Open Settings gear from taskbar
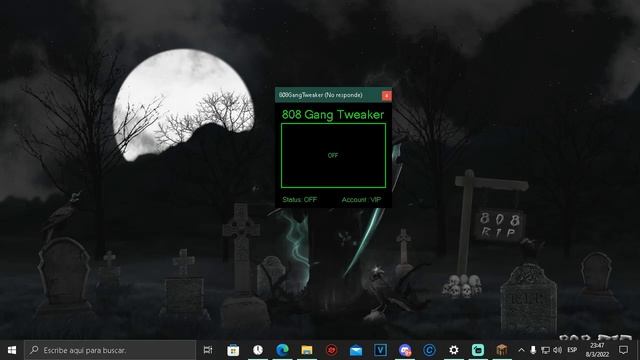Viewport: 640px width, 360px height. point(453,350)
